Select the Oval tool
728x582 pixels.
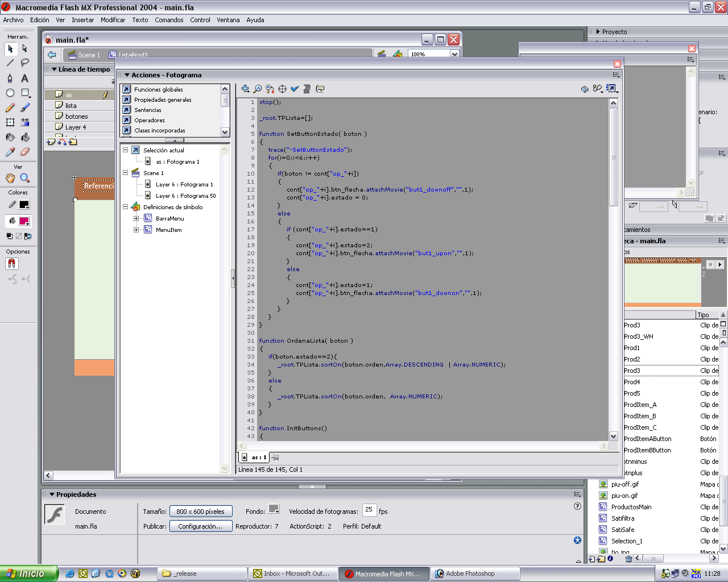click(10, 93)
